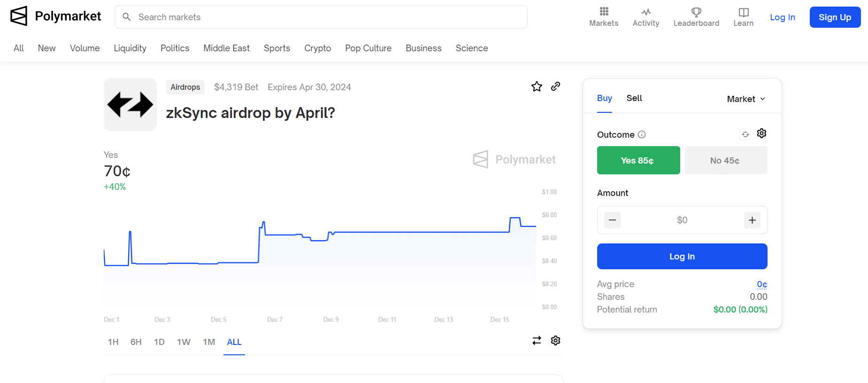Click the Airdrops tag link
This screenshot has width=868, height=383.
click(185, 87)
